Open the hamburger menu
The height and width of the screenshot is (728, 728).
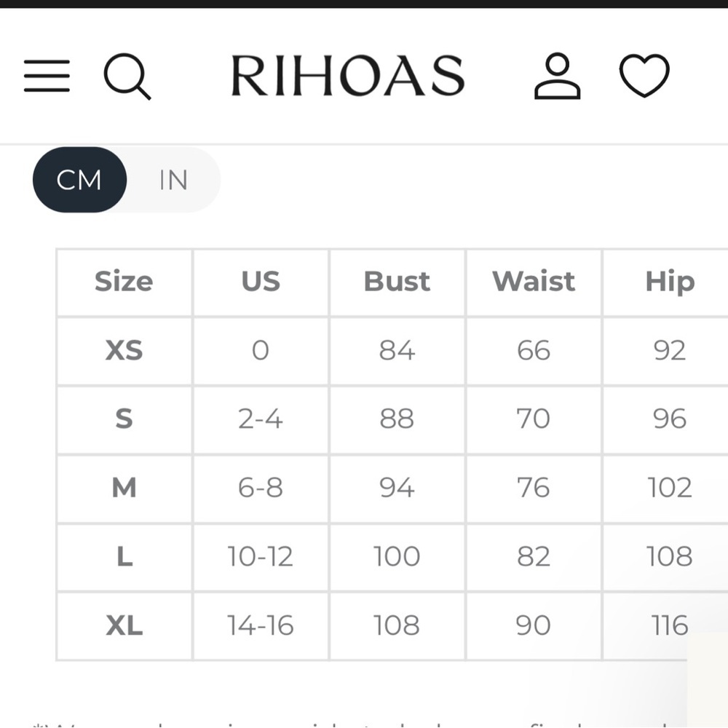click(x=47, y=76)
